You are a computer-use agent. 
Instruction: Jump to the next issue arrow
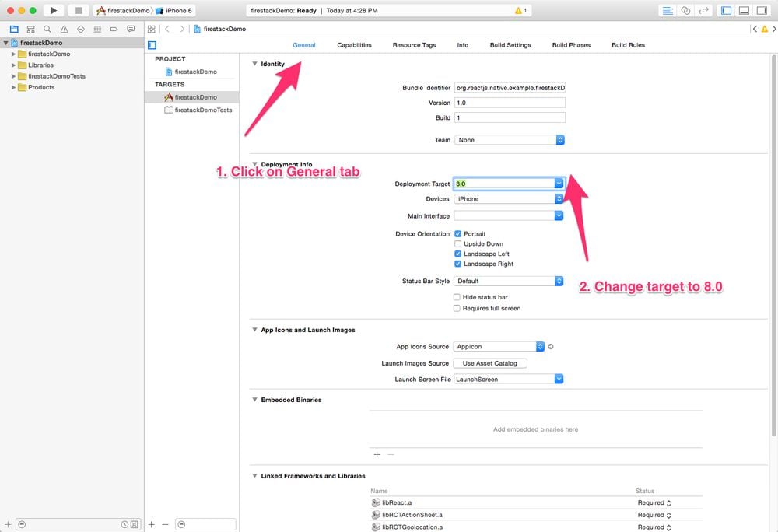coord(774,30)
